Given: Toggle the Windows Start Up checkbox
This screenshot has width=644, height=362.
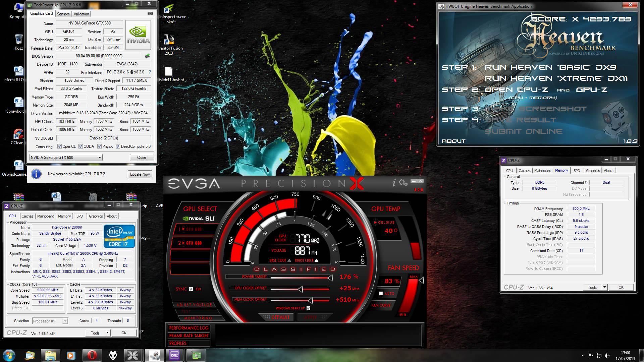Looking at the screenshot, I should click(308, 308).
